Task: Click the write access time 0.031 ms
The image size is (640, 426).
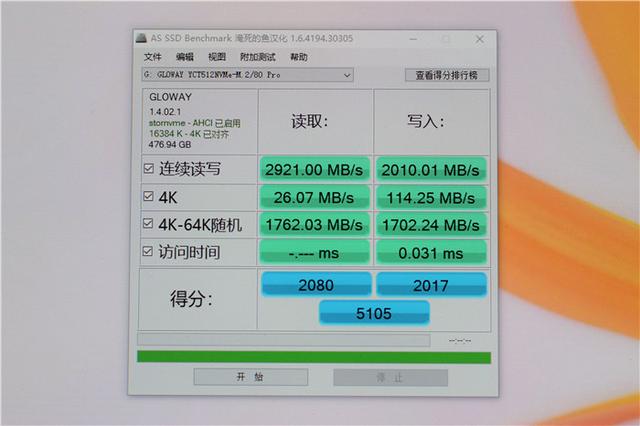Action: coord(431,253)
